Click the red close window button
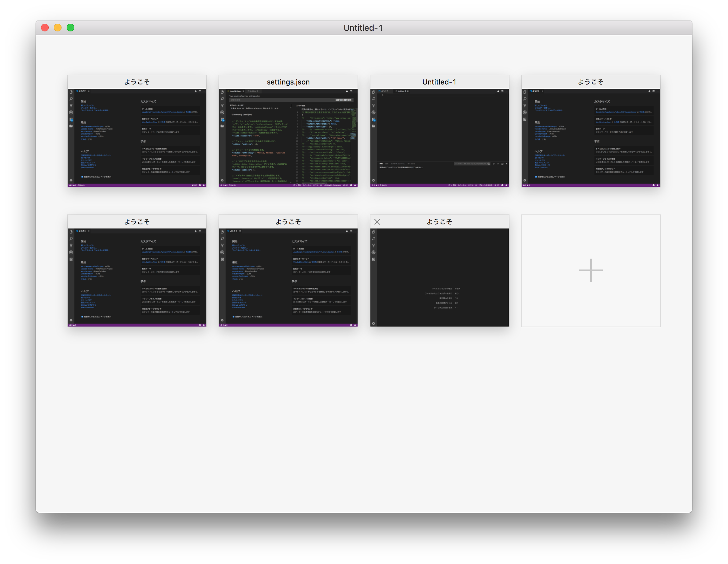728x564 pixels. click(x=45, y=28)
